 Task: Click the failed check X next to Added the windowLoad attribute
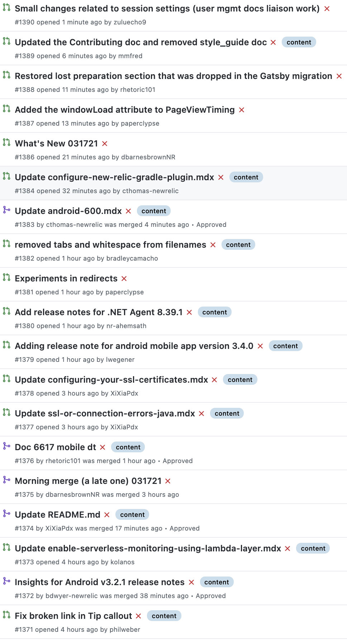[x=242, y=110]
